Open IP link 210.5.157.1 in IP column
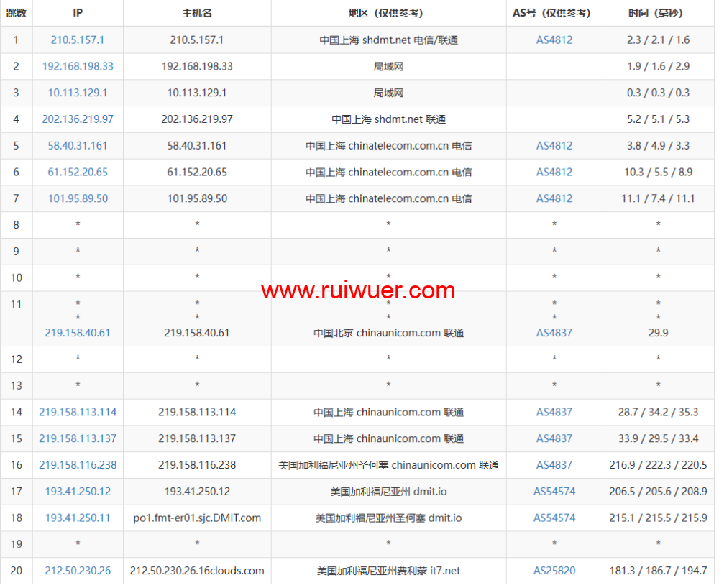This screenshot has height=588, width=719. pos(78,40)
